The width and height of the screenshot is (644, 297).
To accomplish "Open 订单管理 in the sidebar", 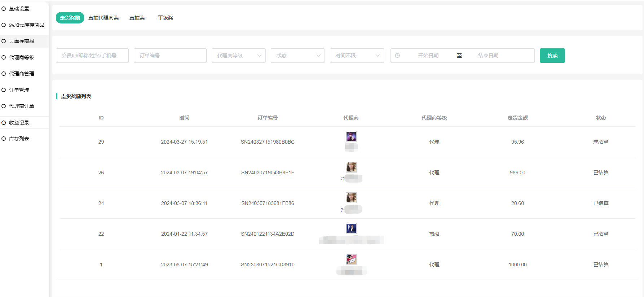I will tap(19, 90).
